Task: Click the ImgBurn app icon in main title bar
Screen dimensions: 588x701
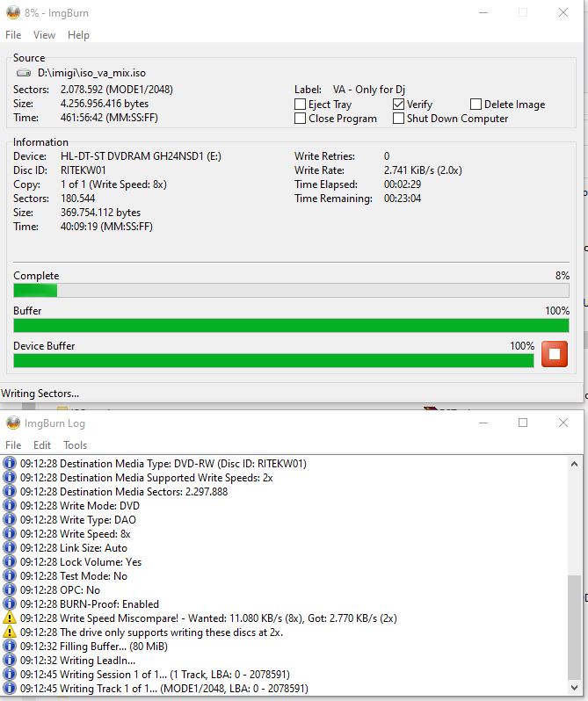Action: click(x=13, y=12)
